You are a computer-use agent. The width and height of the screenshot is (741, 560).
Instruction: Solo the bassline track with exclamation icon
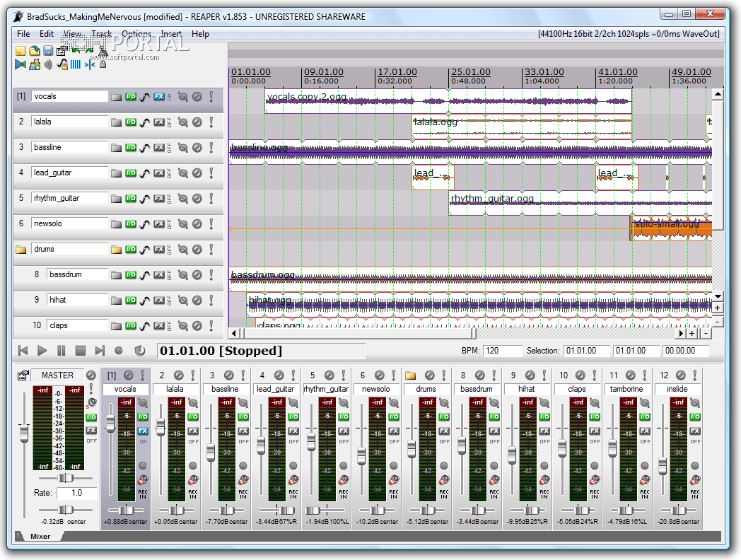click(211, 148)
